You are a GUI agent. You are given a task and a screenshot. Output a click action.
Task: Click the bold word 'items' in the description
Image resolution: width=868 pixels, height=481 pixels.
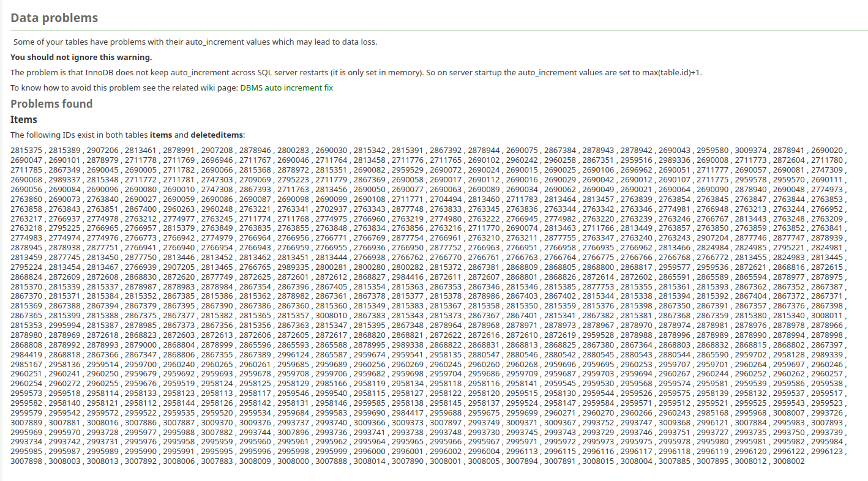162,135
